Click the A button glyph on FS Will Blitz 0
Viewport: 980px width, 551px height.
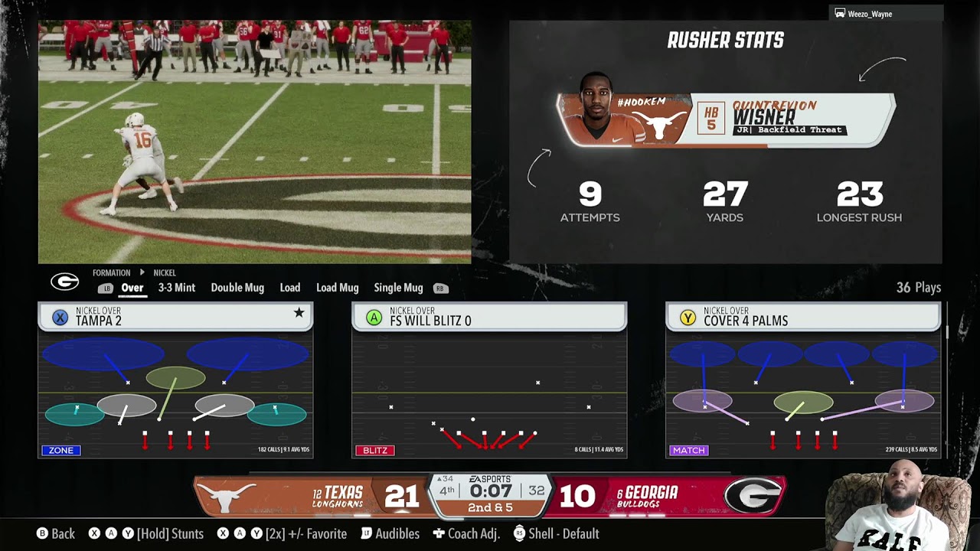click(374, 318)
